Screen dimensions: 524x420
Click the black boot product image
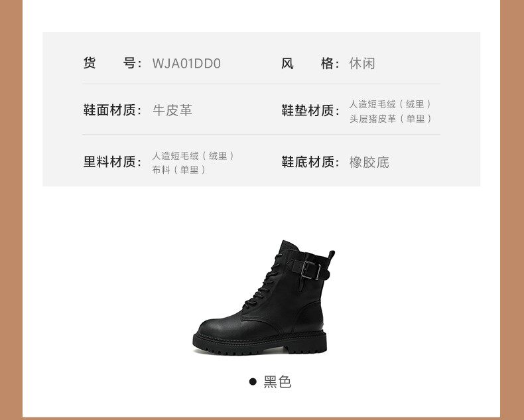[264, 298]
